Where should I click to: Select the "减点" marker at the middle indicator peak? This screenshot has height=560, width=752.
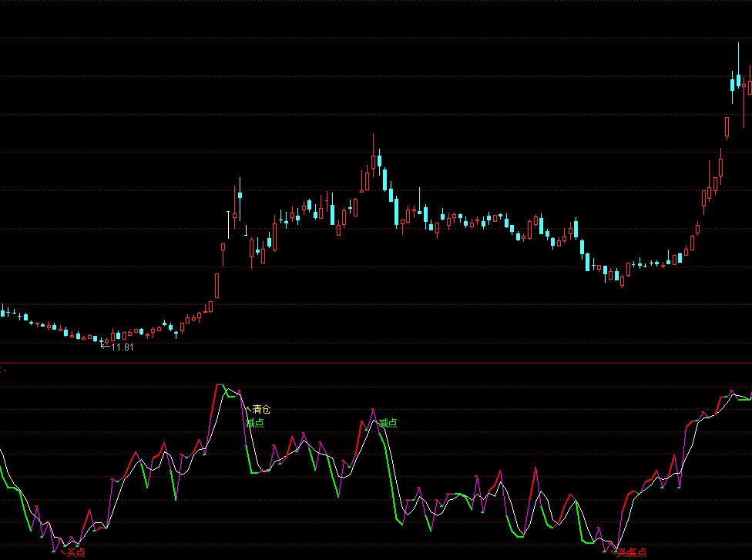tap(388, 423)
